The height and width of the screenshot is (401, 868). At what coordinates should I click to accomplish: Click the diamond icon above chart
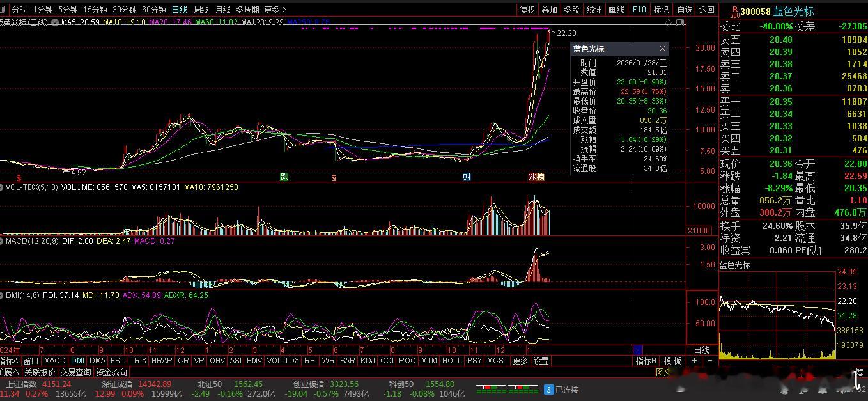coord(669,22)
